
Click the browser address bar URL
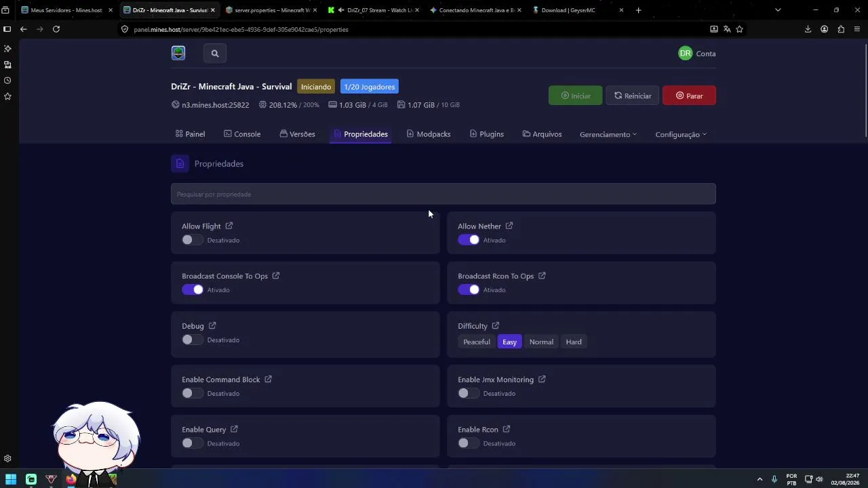241,29
